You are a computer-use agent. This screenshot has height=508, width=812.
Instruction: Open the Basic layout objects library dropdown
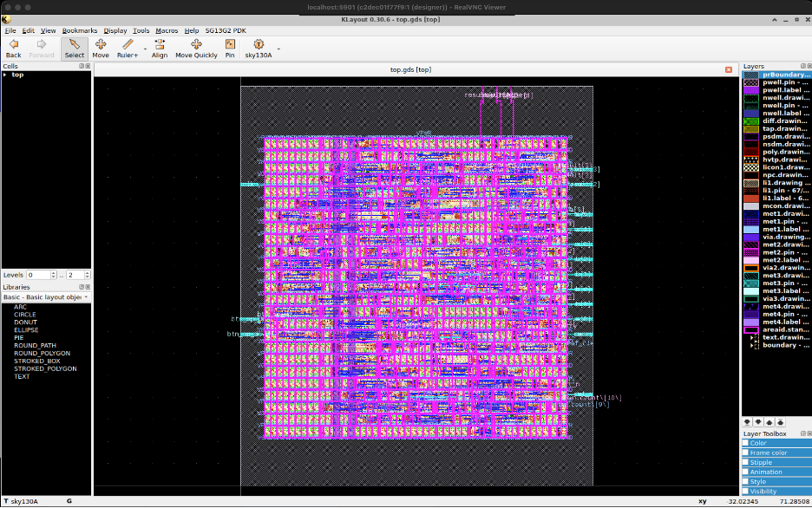click(x=45, y=296)
